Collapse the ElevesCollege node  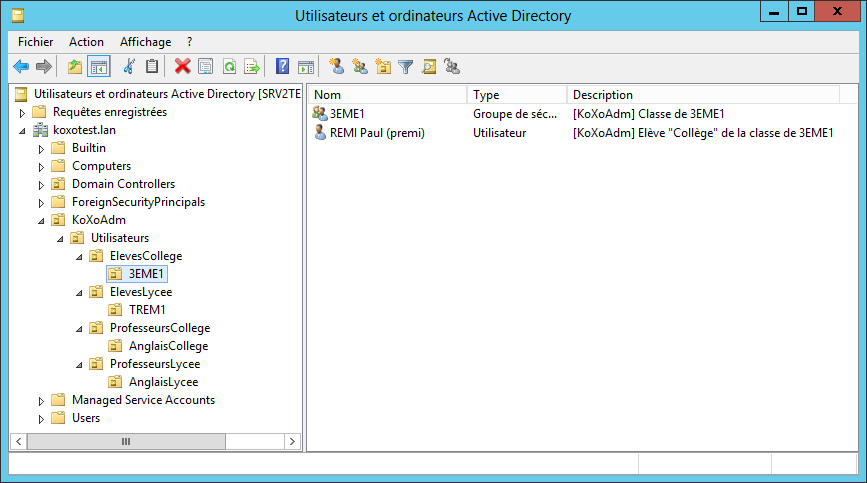[79, 256]
